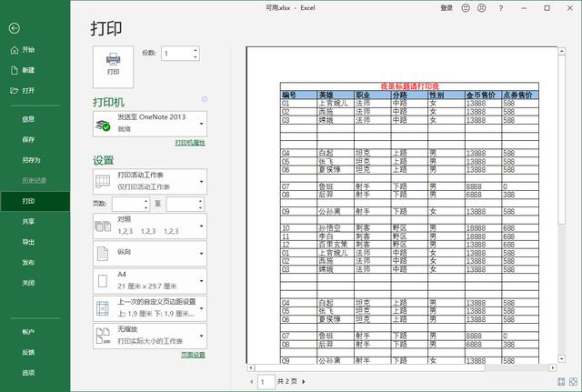Increase the number of copies
Image resolution: width=582 pixels, height=392 pixels.
[196, 50]
